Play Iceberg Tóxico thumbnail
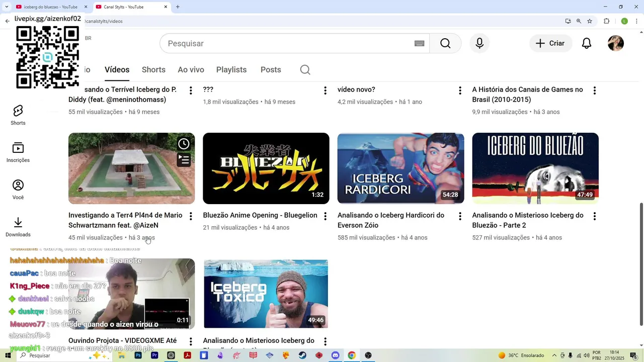This screenshot has height=362, width=644. (266, 294)
